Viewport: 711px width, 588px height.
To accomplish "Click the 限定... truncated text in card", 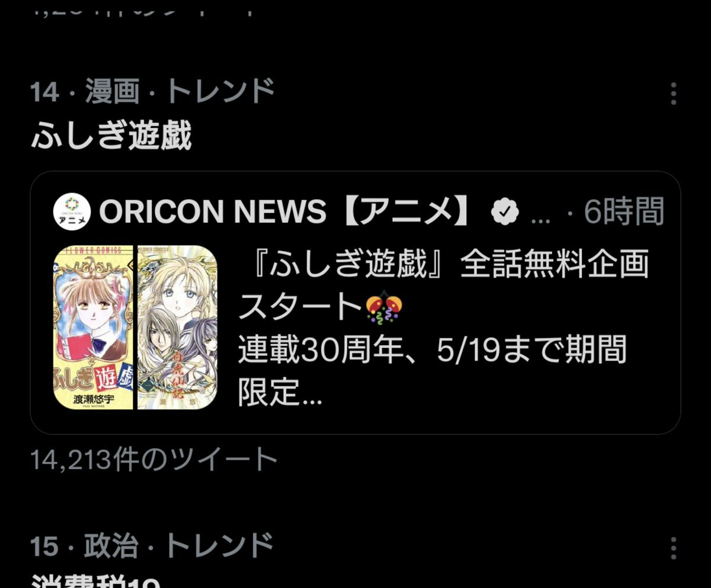I will coord(280,393).
